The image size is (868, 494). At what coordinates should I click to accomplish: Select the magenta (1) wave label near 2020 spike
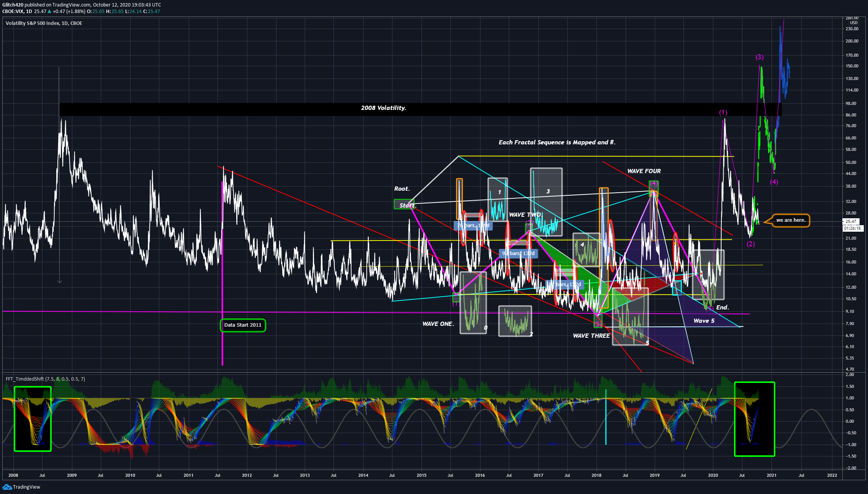(723, 113)
